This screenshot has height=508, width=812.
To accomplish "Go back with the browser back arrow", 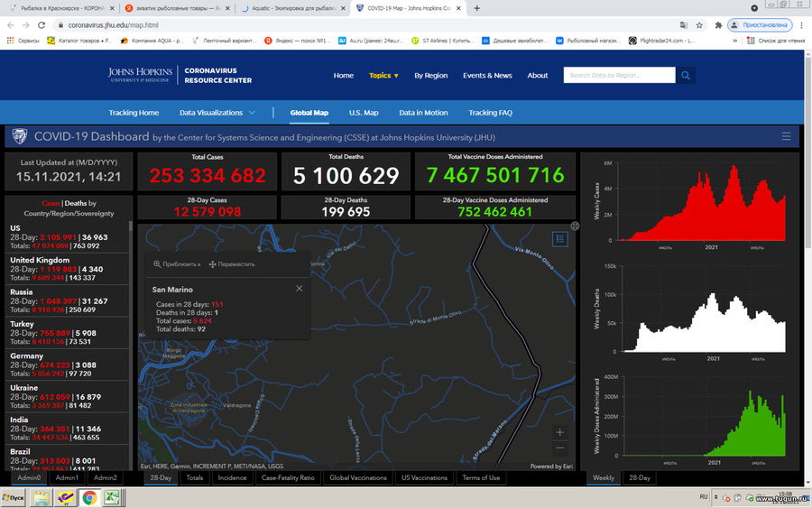I will point(10,25).
